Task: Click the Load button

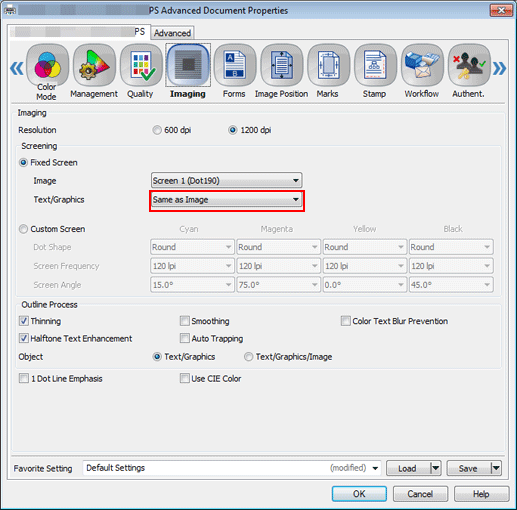Action: 408,468
